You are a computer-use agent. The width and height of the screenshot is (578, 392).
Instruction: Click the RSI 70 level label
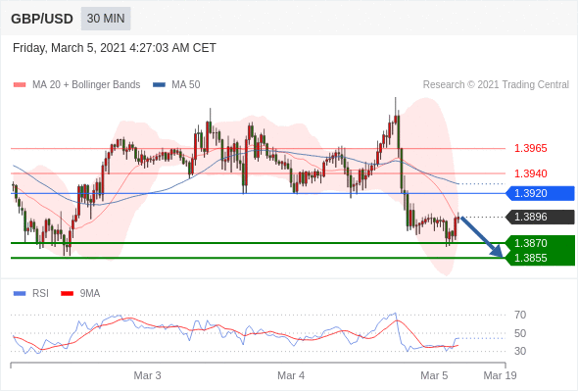520,315
